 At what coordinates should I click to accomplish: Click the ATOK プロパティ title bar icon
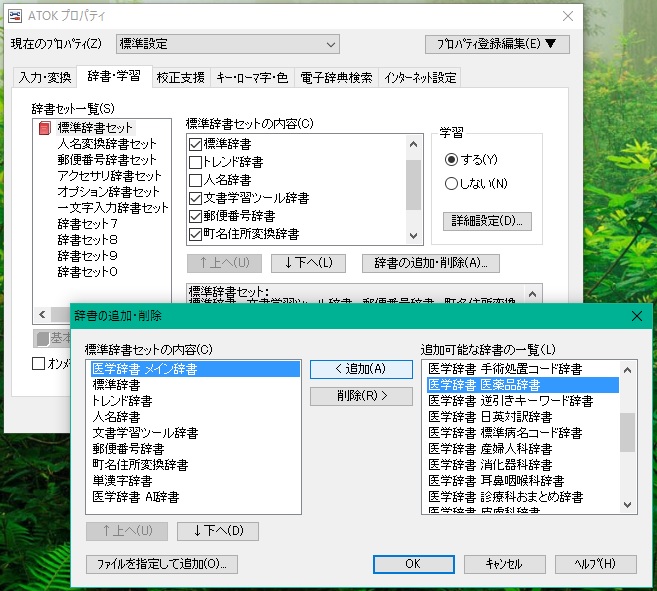[x=15, y=16]
